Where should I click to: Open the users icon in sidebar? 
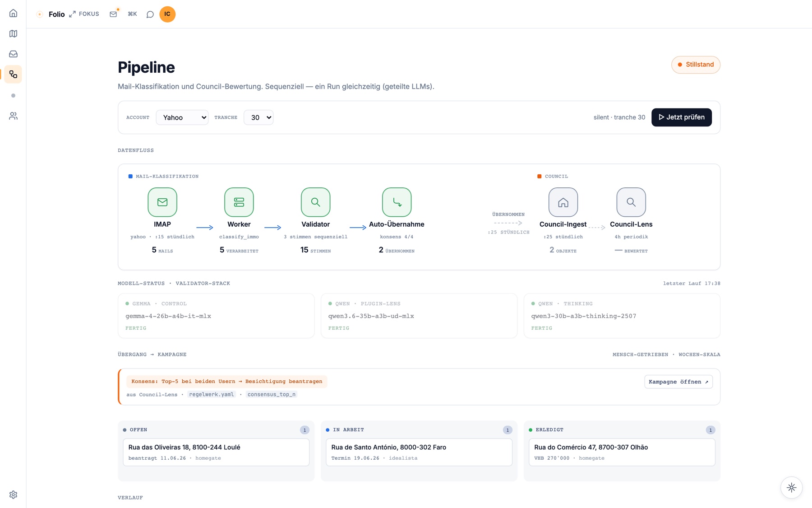(13, 116)
